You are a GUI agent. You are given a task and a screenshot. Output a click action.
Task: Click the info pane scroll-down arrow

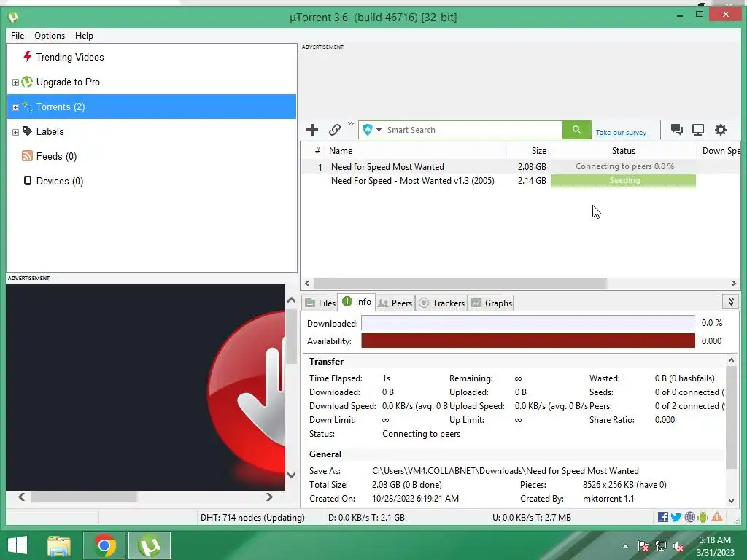731,500
